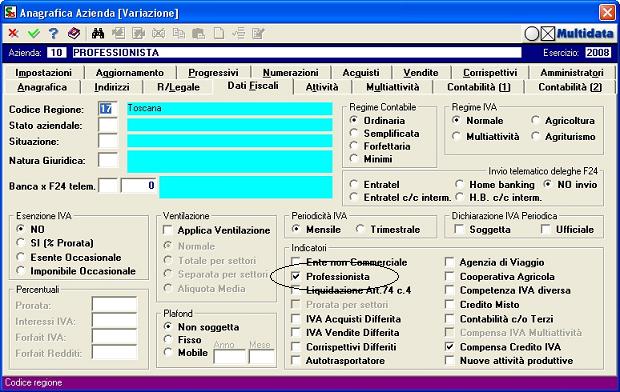The image size is (620, 392).
Task: Open the Vendite tab
Action: coord(421,73)
